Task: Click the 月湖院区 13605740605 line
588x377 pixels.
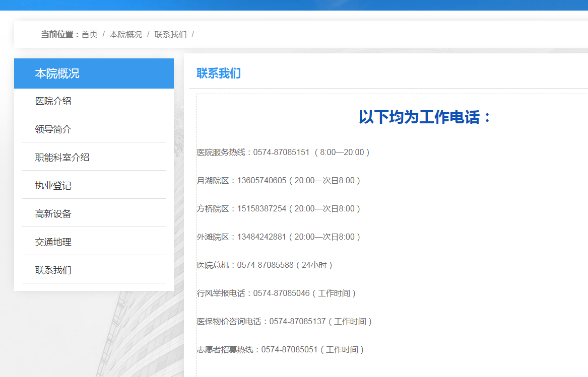Action: click(x=279, y=181)
